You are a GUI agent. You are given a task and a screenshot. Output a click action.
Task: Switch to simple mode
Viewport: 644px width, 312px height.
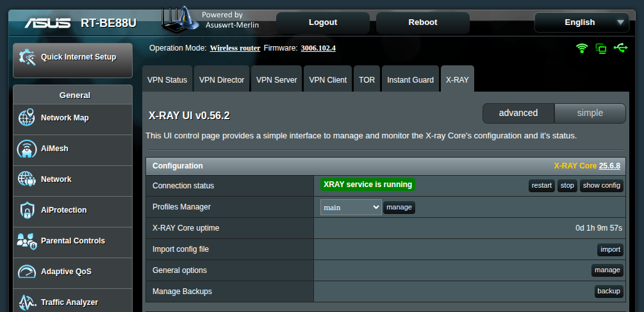[x=590, y=113]
